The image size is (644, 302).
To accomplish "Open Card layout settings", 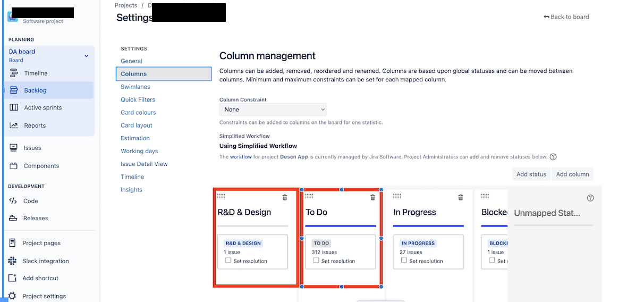I will 137,125.
